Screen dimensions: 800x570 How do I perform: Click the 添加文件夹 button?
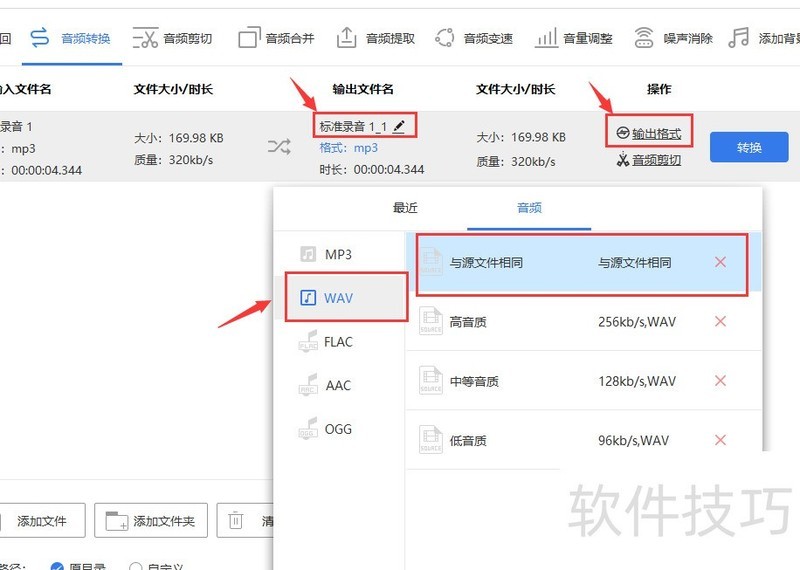151,521
